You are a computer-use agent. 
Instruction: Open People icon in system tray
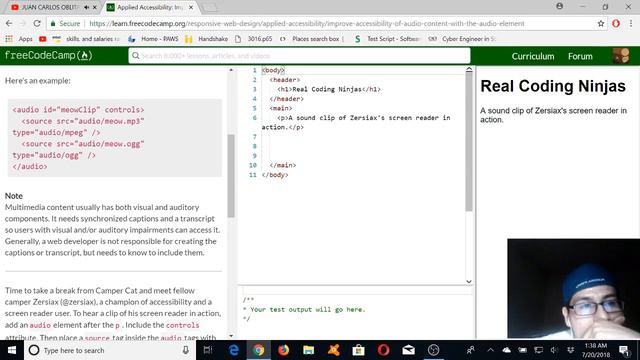[471, 350]
